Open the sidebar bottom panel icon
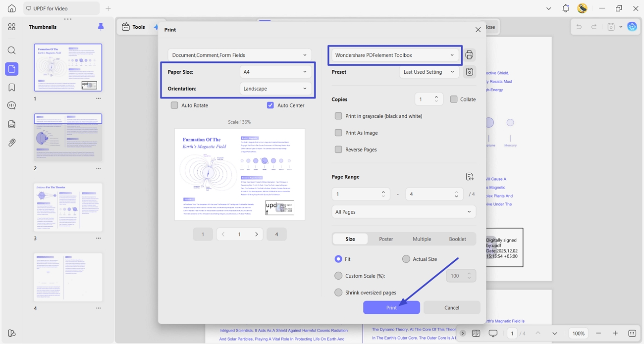The width and height of the screenshot is (644, 344). [11, 333]
